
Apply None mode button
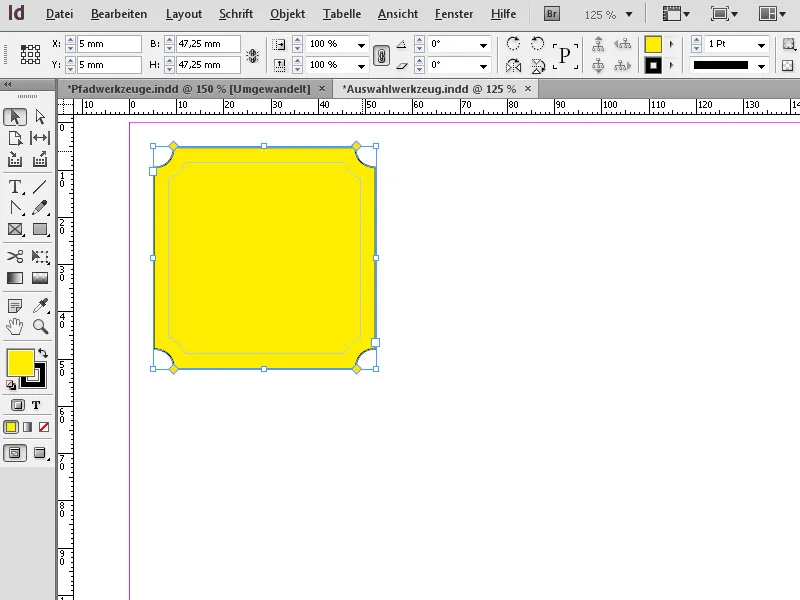(x=44, y=427)
